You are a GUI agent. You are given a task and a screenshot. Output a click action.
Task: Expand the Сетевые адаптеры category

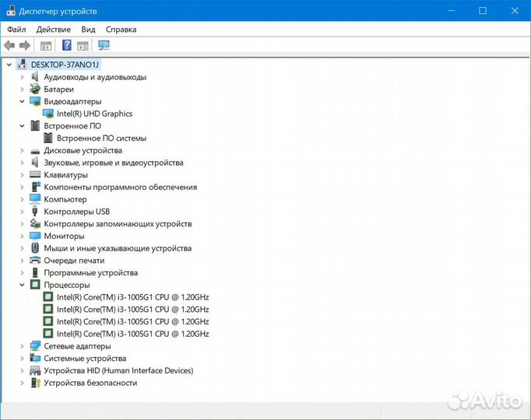click(23, 346)
